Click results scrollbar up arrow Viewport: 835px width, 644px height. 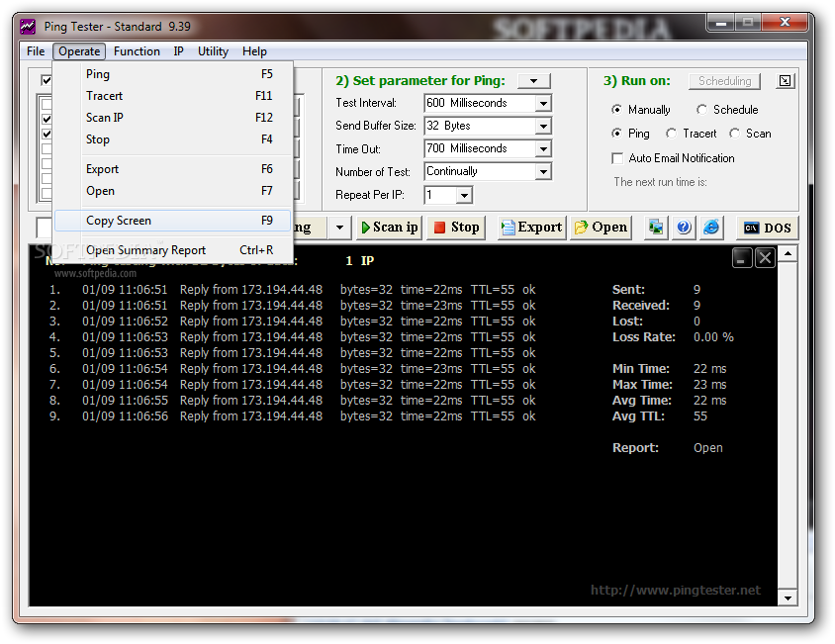click(x=788, y=254)
